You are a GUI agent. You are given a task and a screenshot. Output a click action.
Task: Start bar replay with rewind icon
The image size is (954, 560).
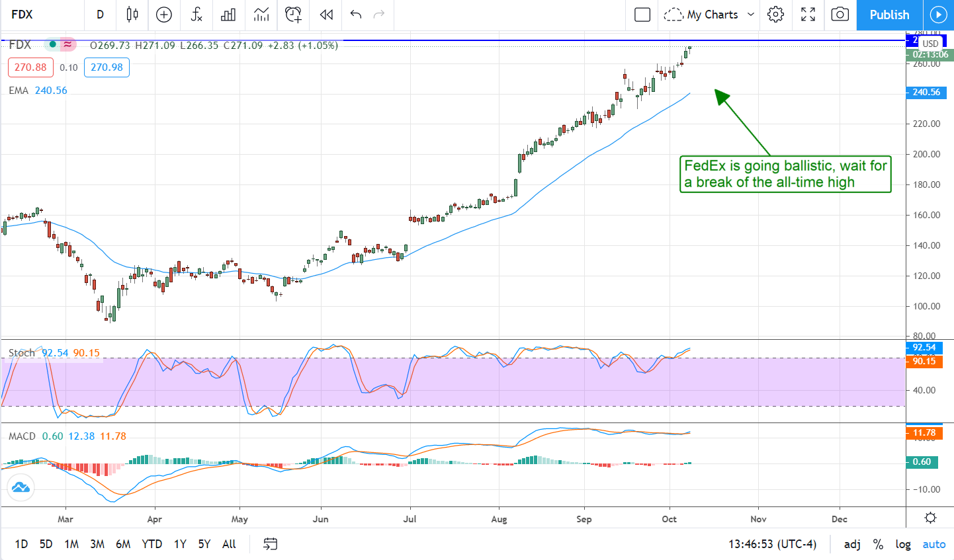point(326,15)
